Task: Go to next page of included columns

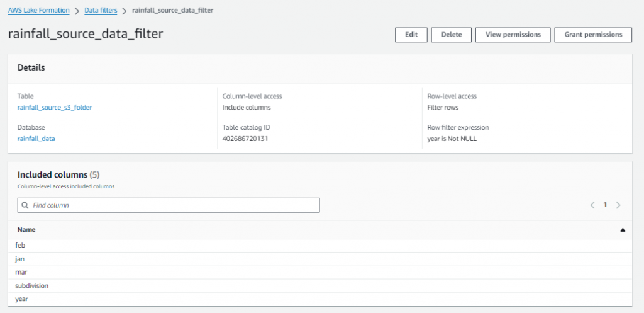Action: (618, 205)
